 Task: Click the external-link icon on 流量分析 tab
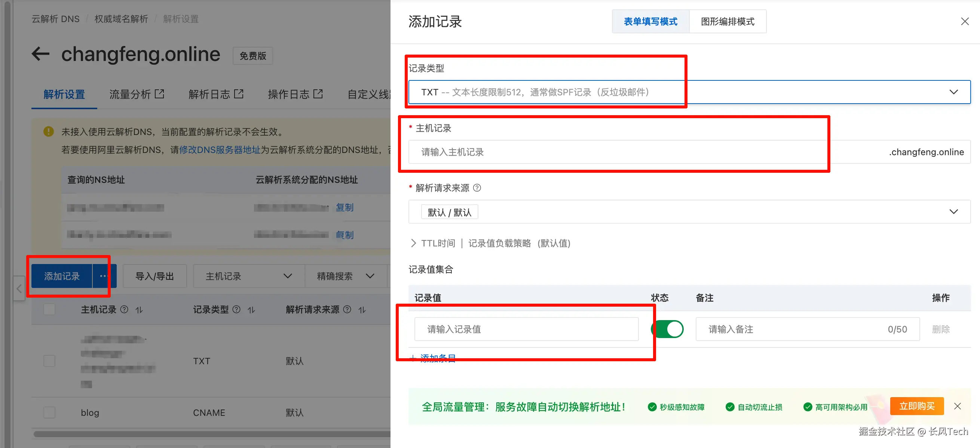coord(159,94)
